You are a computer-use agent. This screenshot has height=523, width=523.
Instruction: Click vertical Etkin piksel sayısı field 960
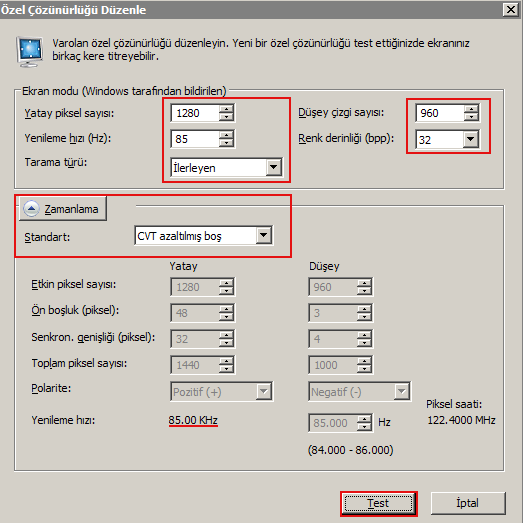tap(333, 287)
